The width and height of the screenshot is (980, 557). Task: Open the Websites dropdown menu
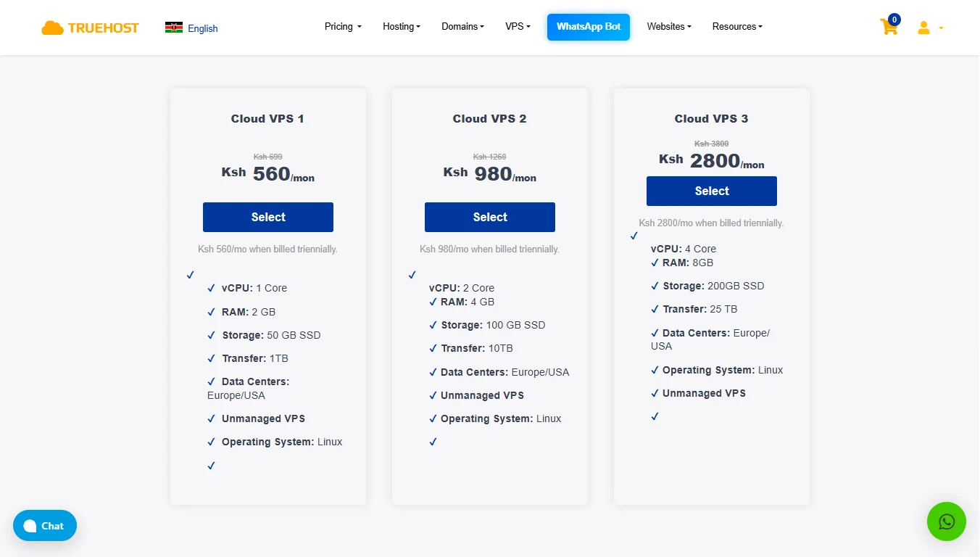tap(669, 27)
